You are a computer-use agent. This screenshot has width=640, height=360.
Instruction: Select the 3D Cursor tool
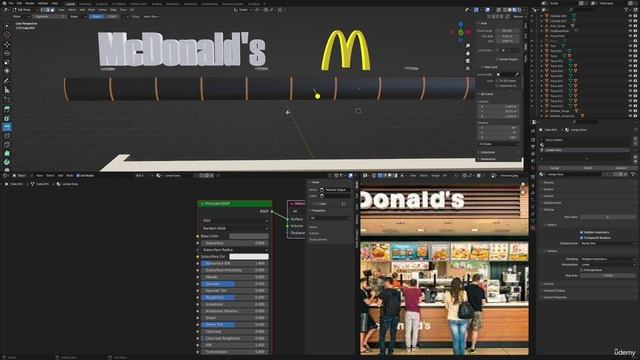(x=7, y=35)
